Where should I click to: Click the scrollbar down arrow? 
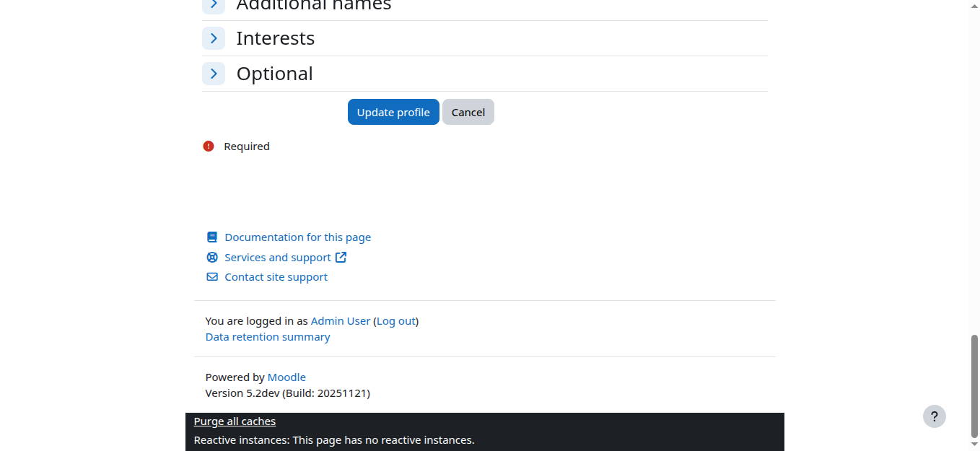click(x=974, y=445)
